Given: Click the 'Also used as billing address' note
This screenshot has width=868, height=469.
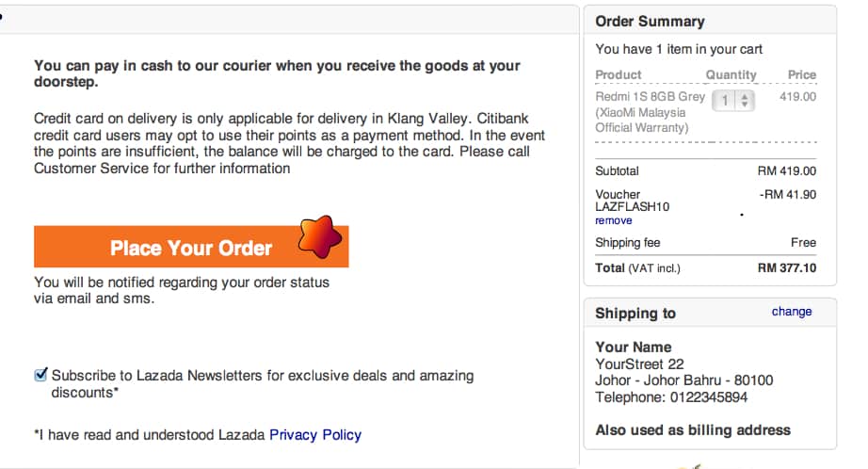Looking at the screenshot, I should pos(693,430).
